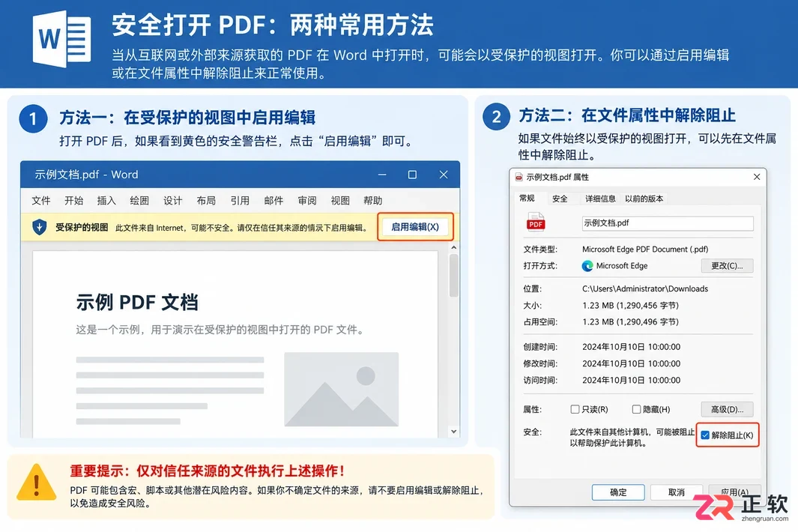Open the 视图 ribbon tab
Screen dimensions: 798x532
(340, 201)
